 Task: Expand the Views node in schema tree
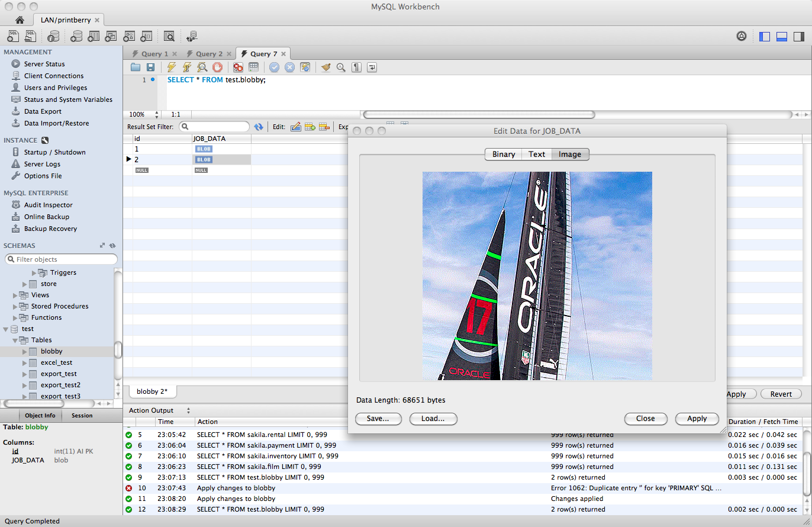pos(16,295)
